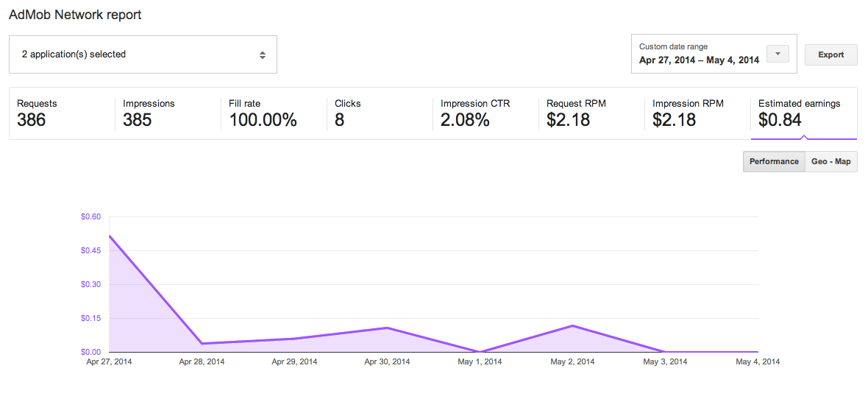Switch to the Geo - Map view
Viewport: 868px width, 399px height.
(x=830, y=161)
